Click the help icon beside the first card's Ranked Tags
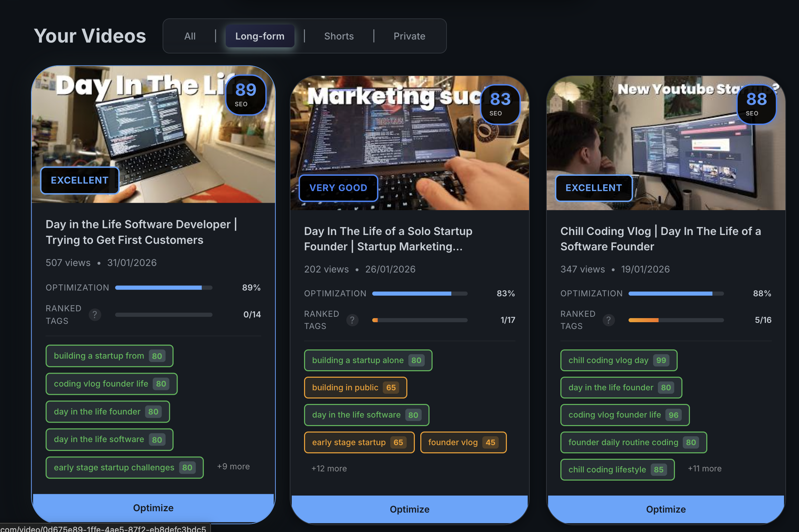This screenshot has width=799, height=532. click(95, 315)
